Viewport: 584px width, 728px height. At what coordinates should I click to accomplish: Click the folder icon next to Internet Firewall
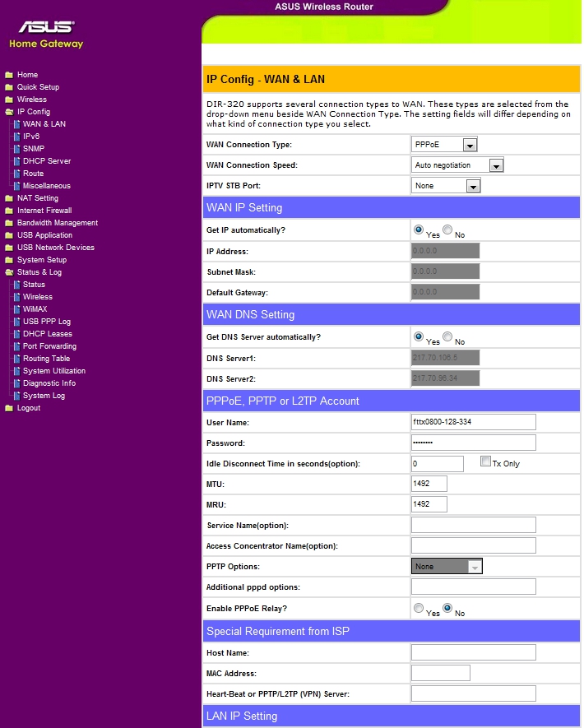pyautogui.click(x=8, y=211)
